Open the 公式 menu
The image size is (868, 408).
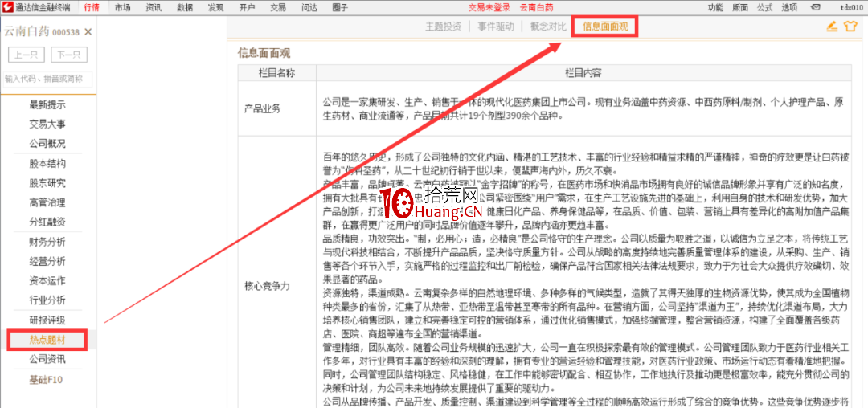click(x=764, y=8)
